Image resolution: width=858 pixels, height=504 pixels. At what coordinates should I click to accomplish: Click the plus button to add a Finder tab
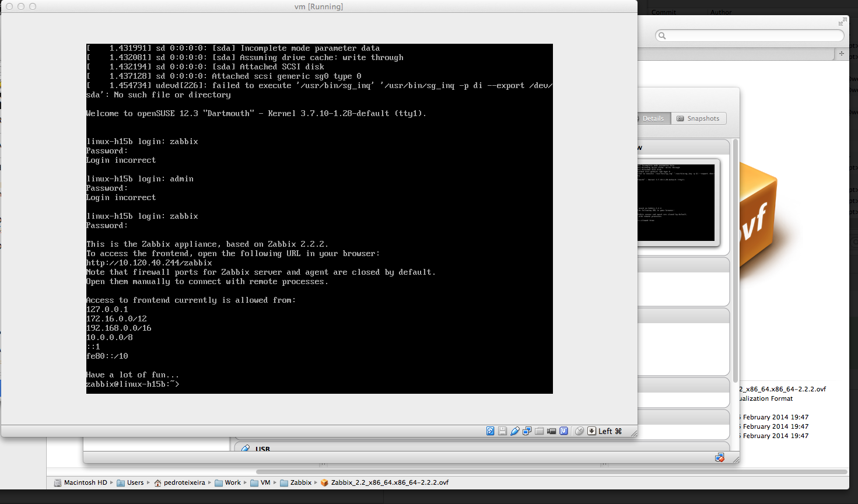(x=841, y=53)
